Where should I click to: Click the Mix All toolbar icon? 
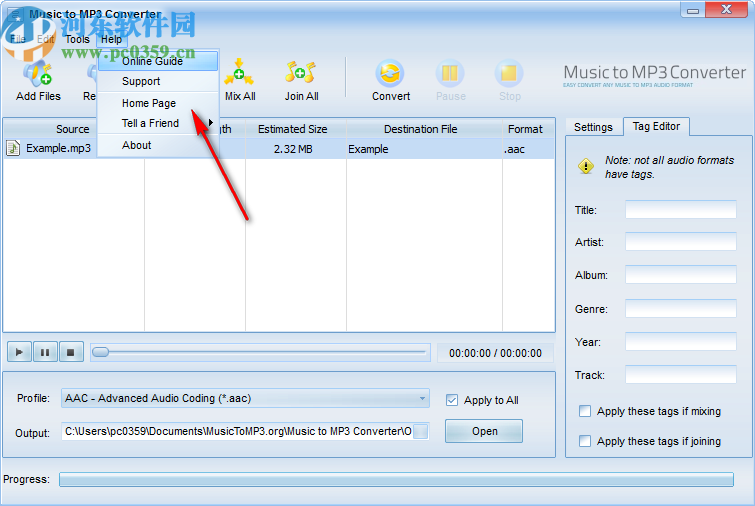click(x=239, y=73)
